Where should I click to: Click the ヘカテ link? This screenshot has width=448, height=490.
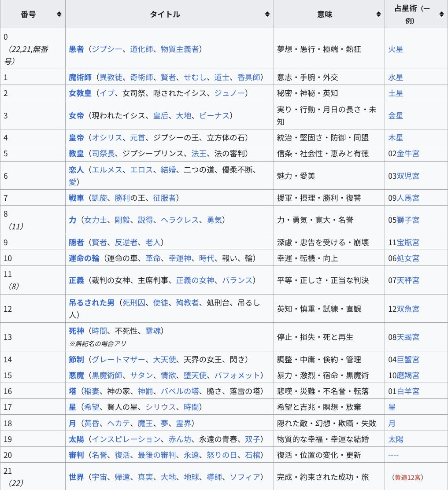pyautogui.click(x=118, y=423)
